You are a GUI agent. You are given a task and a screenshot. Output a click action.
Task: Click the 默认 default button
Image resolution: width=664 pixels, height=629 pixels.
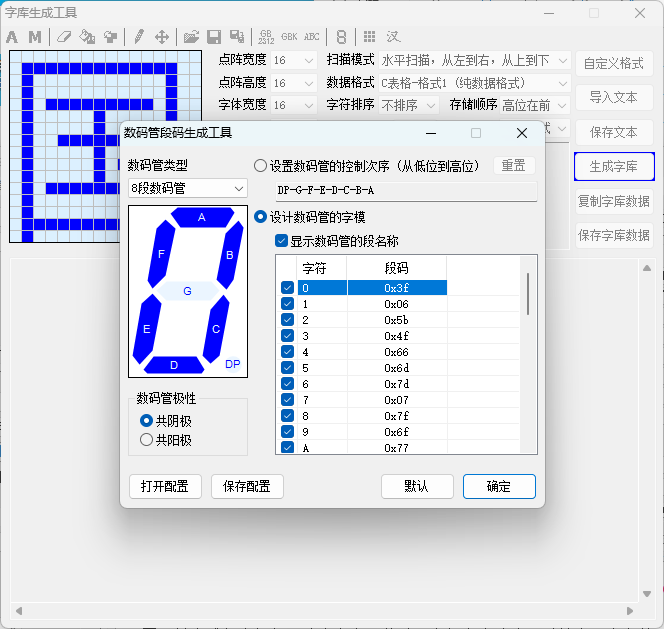417,486
